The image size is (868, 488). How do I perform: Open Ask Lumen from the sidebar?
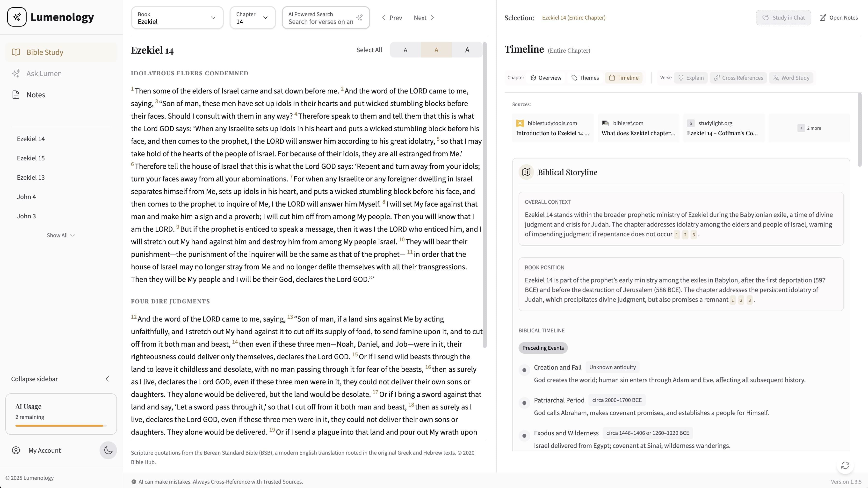[x=44, y=73]
